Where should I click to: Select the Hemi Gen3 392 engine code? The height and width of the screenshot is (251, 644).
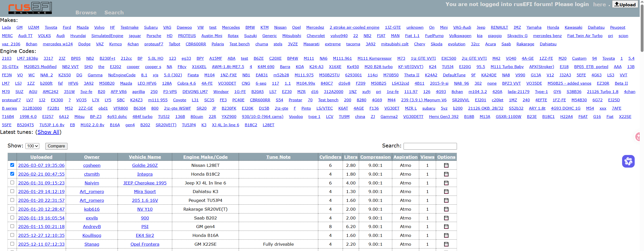click(444, 117)
